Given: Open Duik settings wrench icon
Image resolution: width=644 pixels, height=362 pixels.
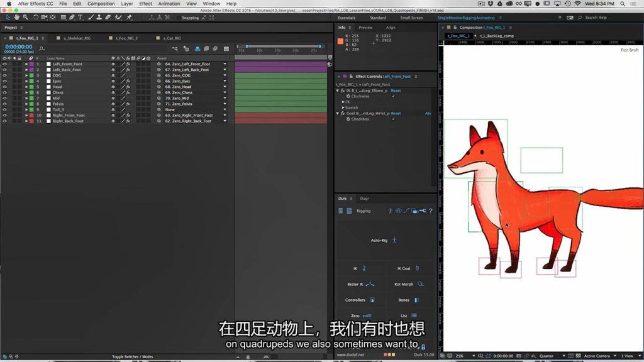Looking at the screenshot, I should click(x=423, y=211).
